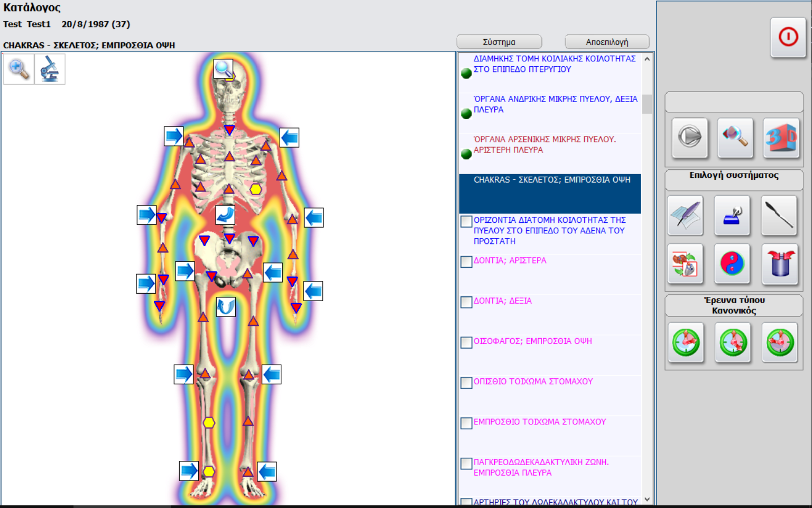Click the Αποεπιλογή button
Image resolution: width=812 pixels, height=508 pixels.
pos(607,42)
